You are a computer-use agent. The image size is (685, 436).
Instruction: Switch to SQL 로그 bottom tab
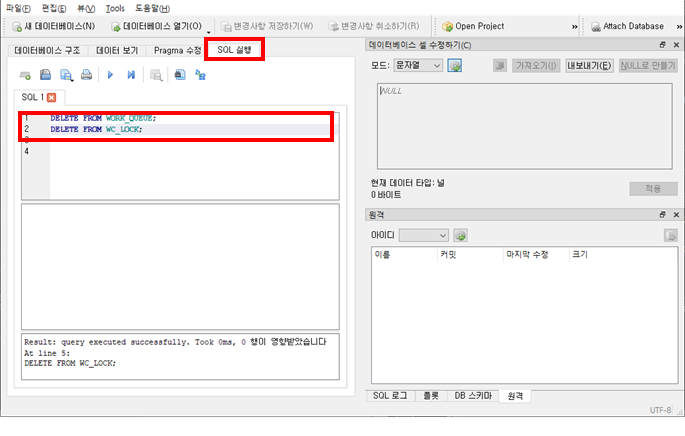tap(390, 396)
